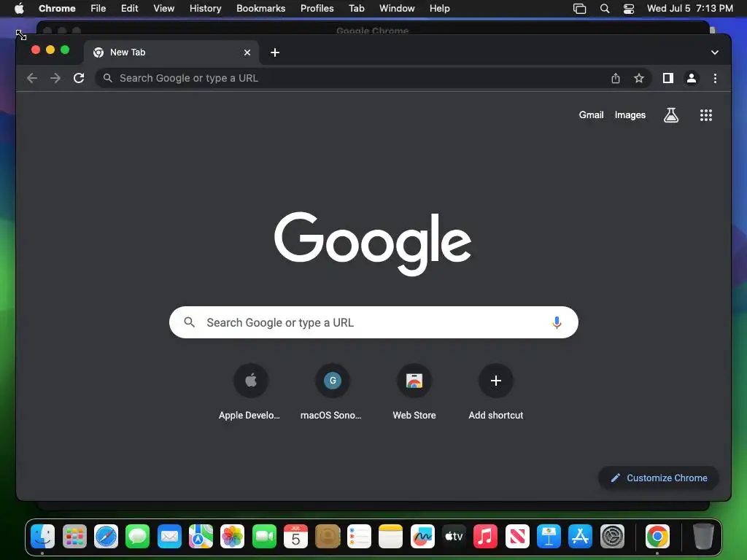The image size is (747, 560).
Task: Open the History menu
Action: pyautogui.click(x=205, y=8)
